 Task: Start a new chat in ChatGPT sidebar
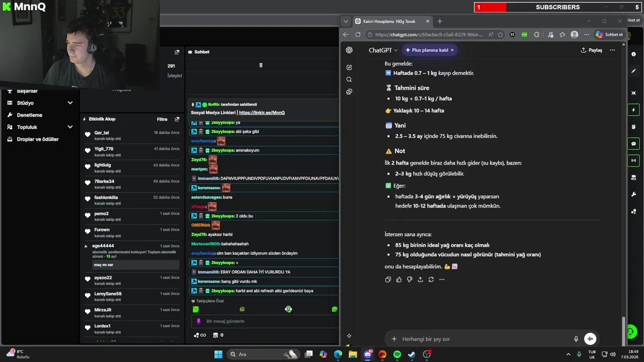(x=349, y=67)
